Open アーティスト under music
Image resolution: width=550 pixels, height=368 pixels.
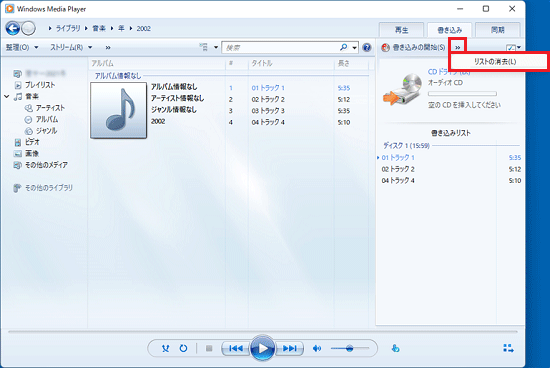[50, 108]
